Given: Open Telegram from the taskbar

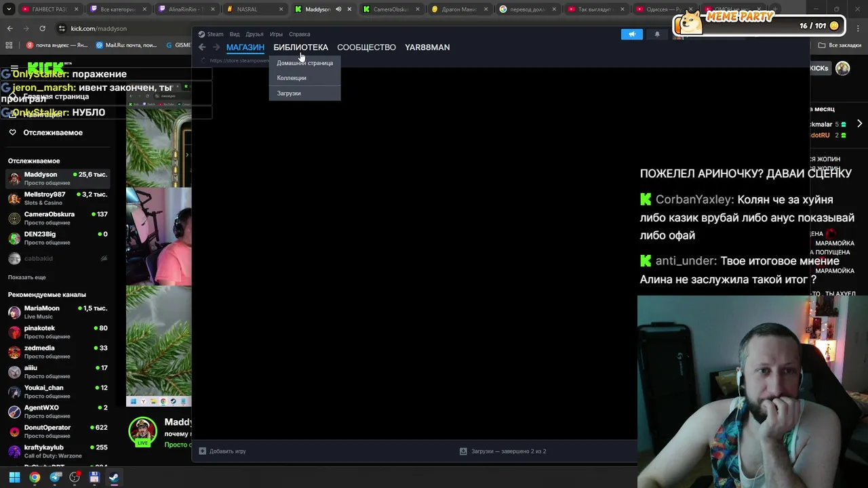Looking at the screenshot, I should point(55,477).
